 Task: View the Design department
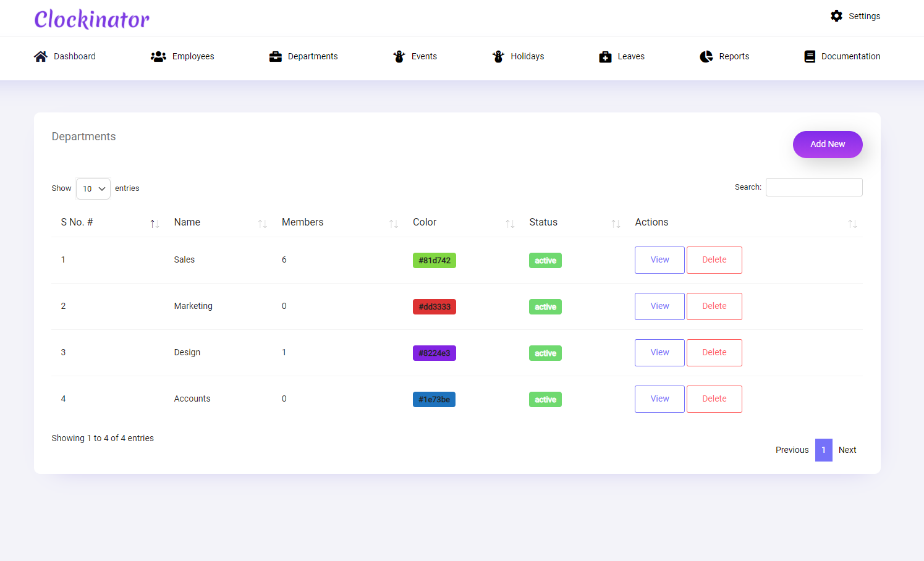pos(659,353)
